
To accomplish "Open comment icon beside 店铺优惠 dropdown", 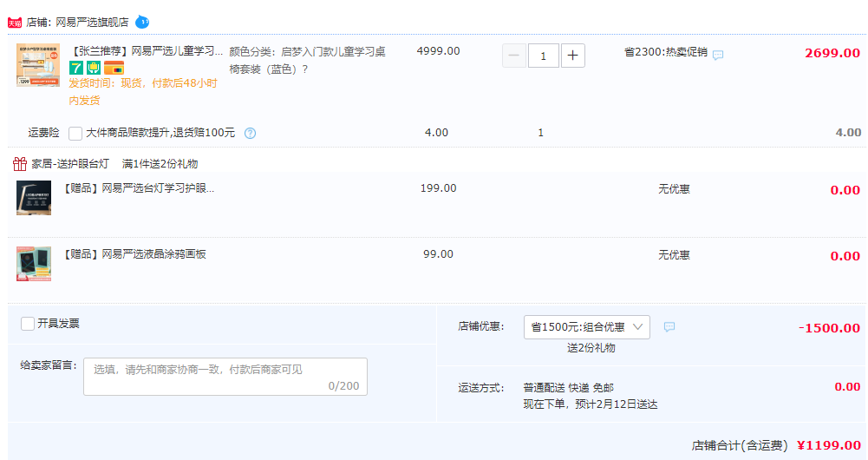I will (669, 327).
